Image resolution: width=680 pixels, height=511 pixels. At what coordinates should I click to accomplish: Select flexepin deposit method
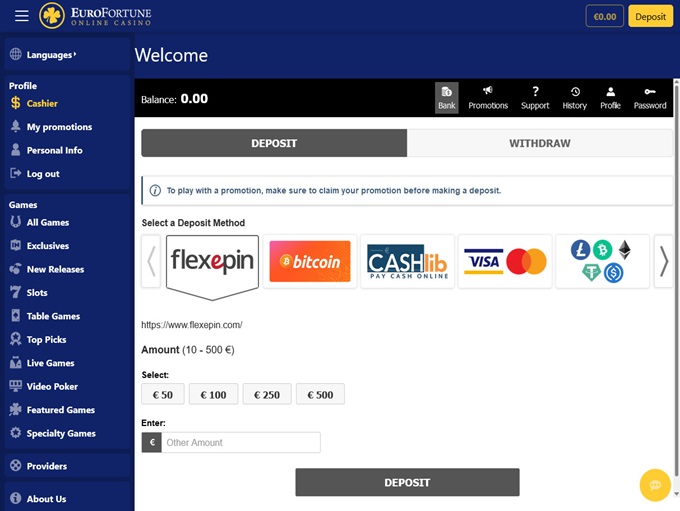point(212,262)
